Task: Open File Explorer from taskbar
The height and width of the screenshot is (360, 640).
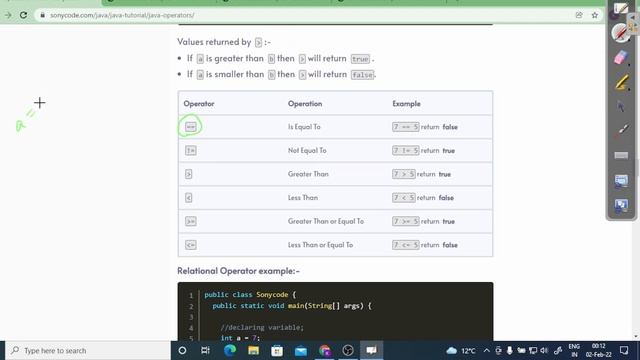Action: 253,350
